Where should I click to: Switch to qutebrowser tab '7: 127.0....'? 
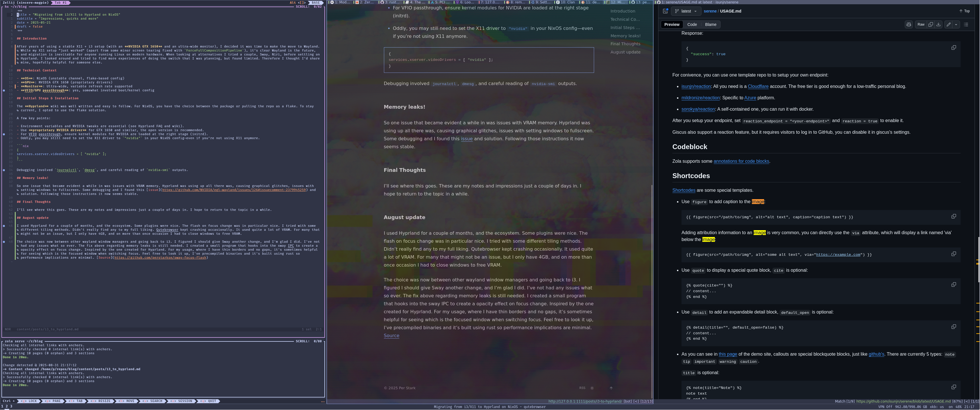[x=490, y=2]
